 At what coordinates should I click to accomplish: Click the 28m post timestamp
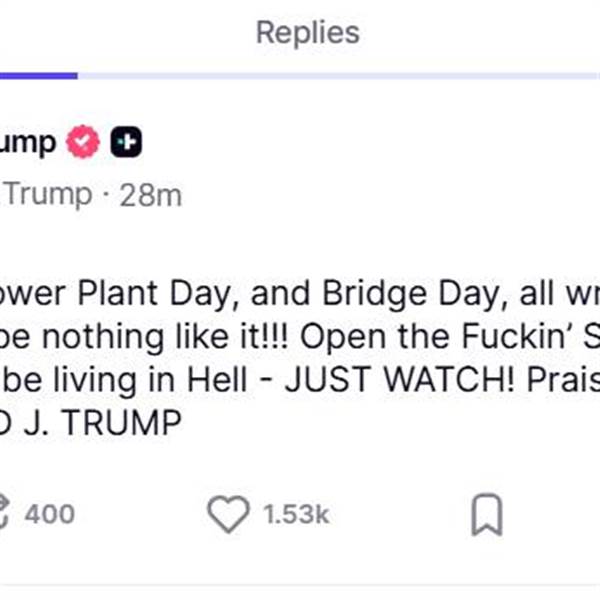point(150,194)
